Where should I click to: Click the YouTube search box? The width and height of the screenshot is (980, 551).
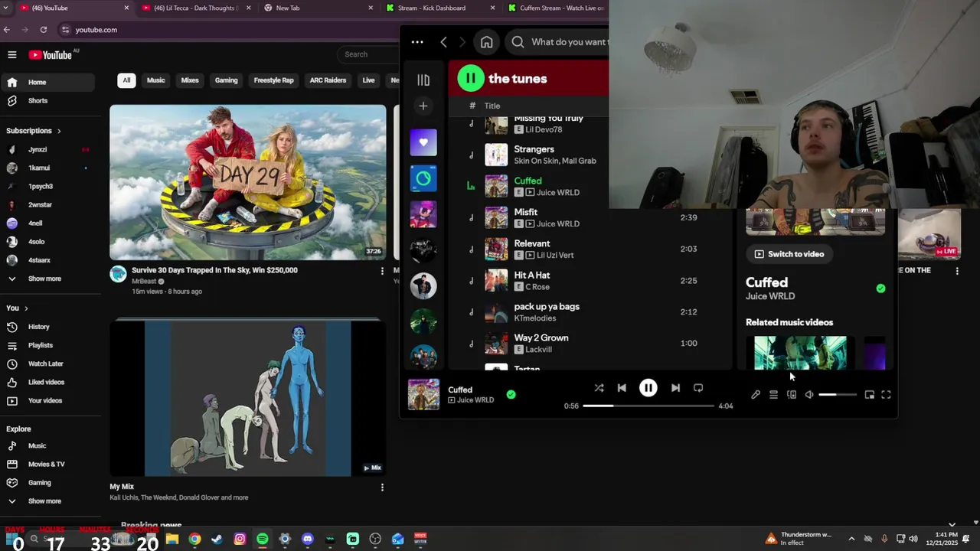369,54
